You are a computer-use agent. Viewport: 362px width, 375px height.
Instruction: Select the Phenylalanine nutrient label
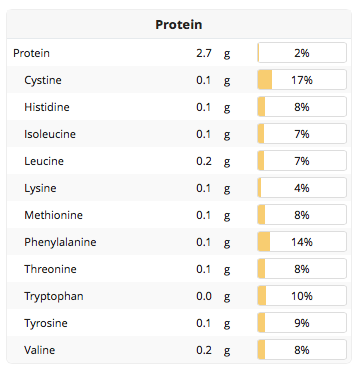pyautogui.click(x=60, y=242)
